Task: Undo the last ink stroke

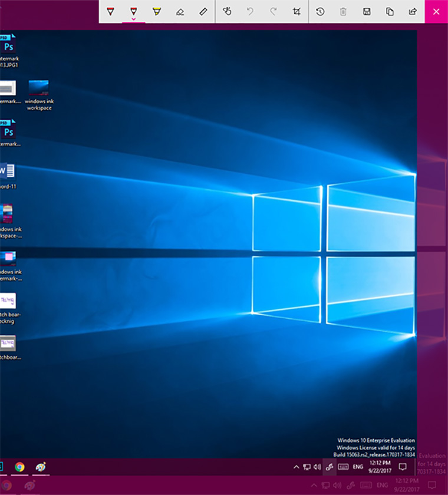Action: point(250,12)
